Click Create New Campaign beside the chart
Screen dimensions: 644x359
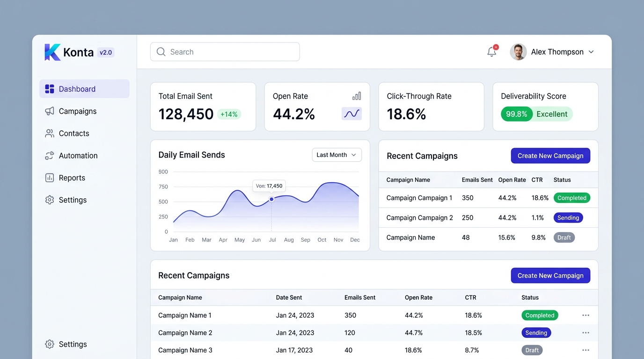pos(550,156)
